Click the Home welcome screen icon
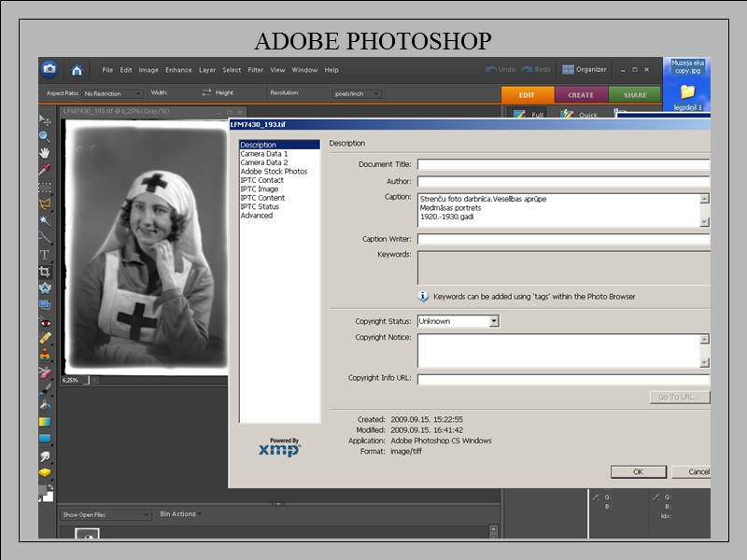The image size is (747, 560). (x=77, y=70)
